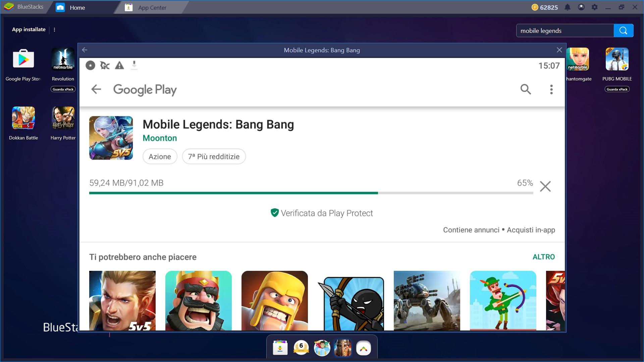Open BlueStacks settings gear
This screenshot has height=362, width=644.
coord(594,7)
